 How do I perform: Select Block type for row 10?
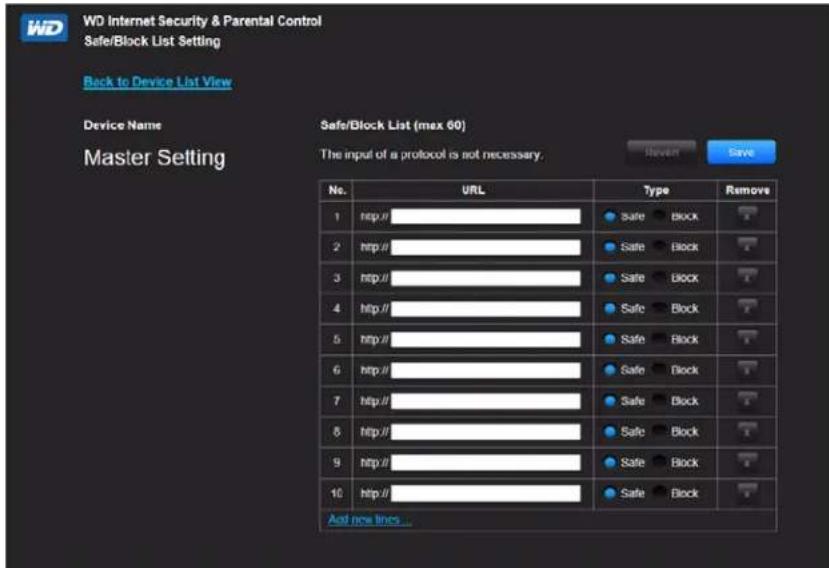click(x=659, y=492)
